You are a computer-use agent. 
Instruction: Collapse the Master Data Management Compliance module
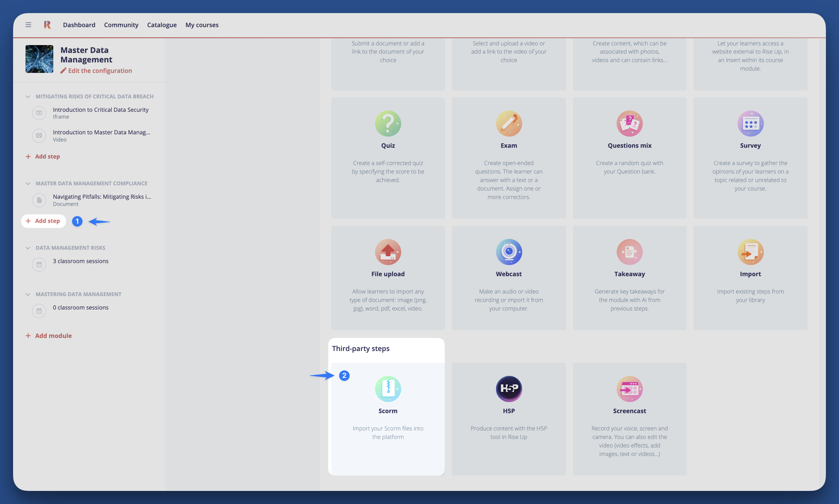(x=28, y=183)
